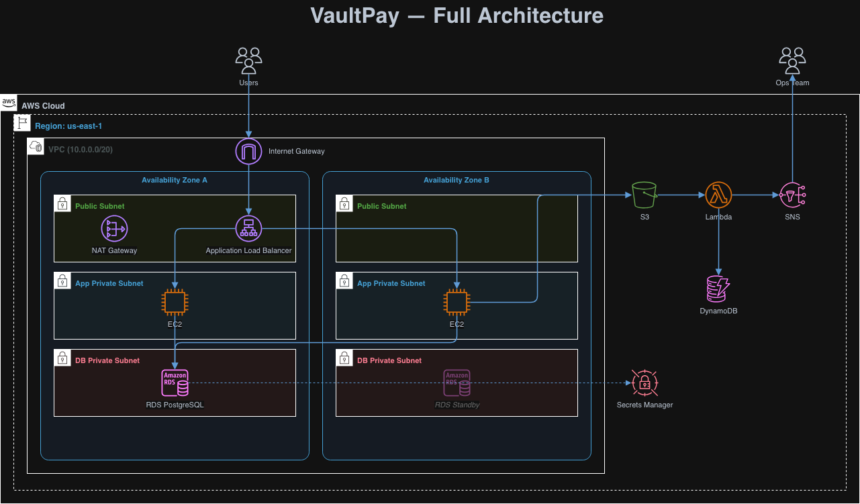The height and width of the screenshot is (504, 860).
Task: Click the 'RDS PostgreSQL' text label
Action: [175, 405]
